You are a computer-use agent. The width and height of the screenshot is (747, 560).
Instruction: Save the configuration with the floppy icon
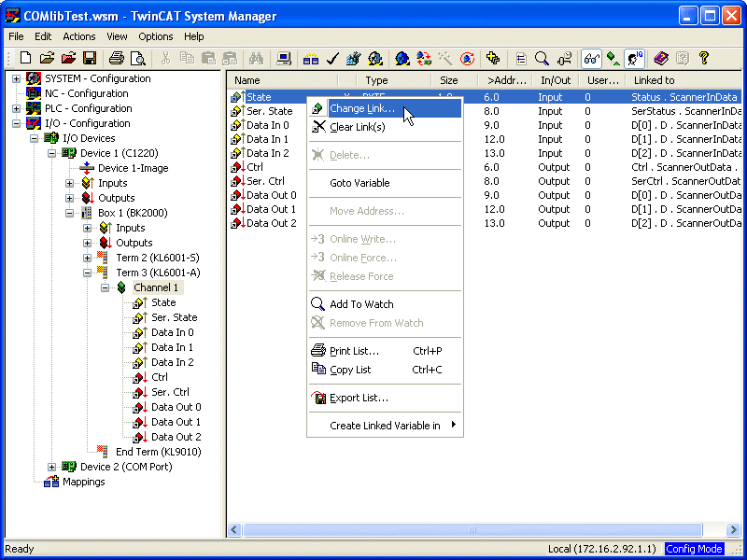tap(90, 59)
